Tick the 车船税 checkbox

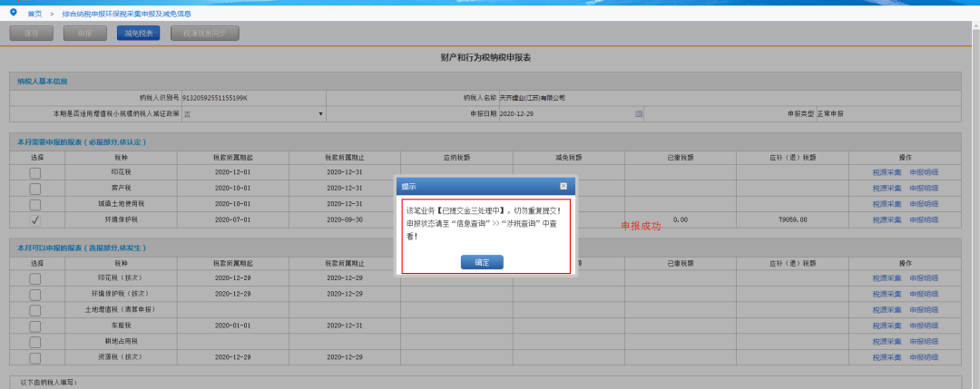(x=35, y=326)
